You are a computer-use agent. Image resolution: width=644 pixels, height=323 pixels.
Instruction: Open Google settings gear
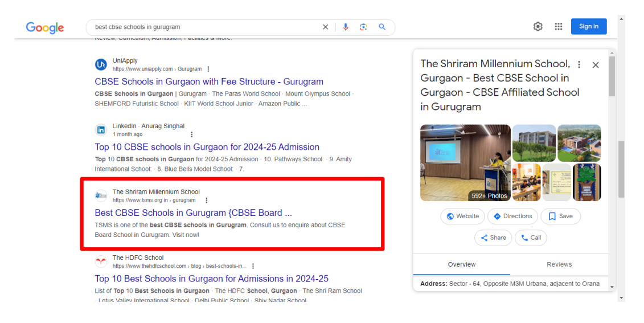[x=538, y=26]
